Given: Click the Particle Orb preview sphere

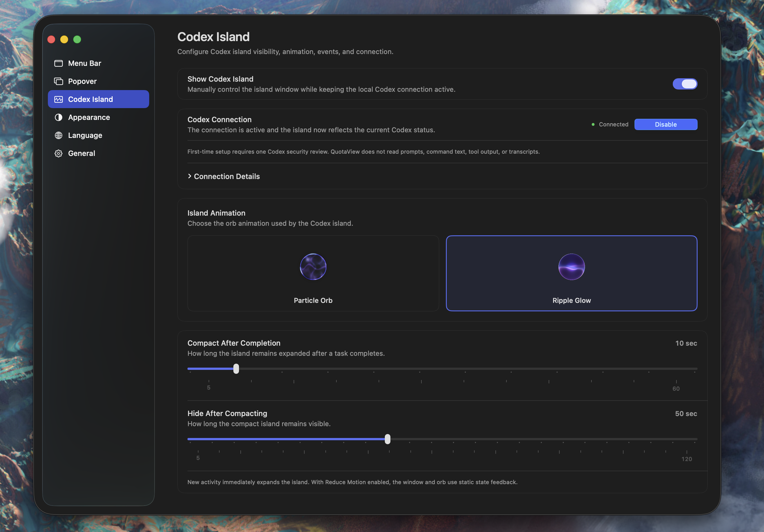Looking at the screenshot, I should pyautogui.click(x=313, y=267).
